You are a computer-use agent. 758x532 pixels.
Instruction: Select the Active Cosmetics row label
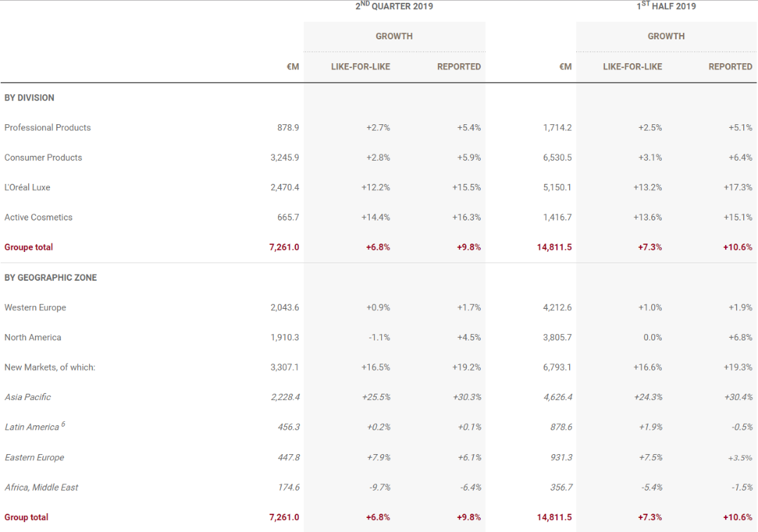coord(39,218)
